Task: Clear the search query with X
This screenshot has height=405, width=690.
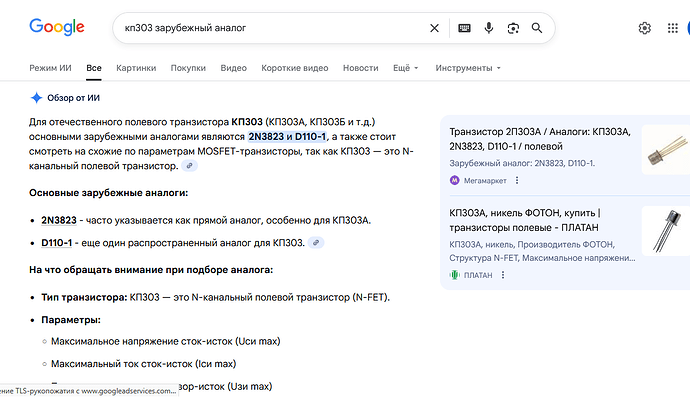Action: pyautogui.click(x=434, y=28)
